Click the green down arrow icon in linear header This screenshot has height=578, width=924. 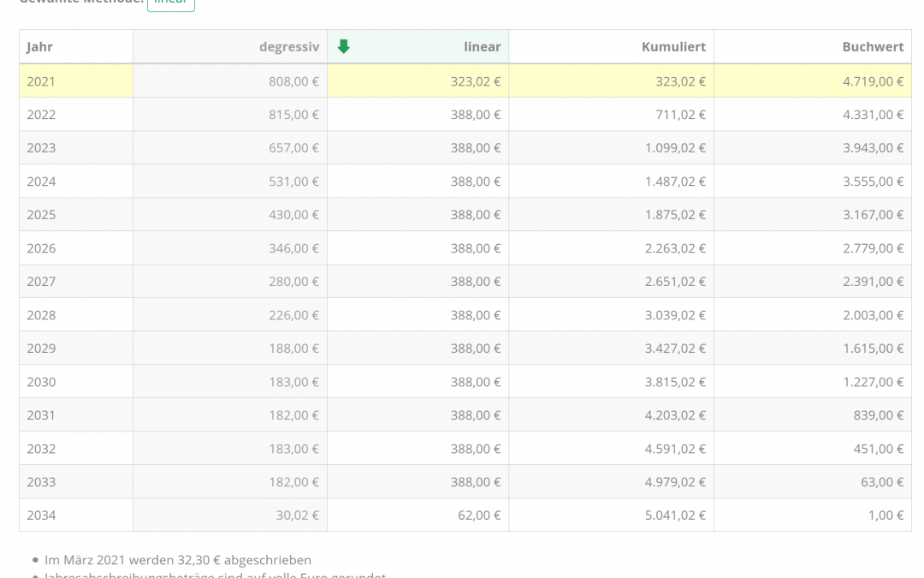coord(344,47)
